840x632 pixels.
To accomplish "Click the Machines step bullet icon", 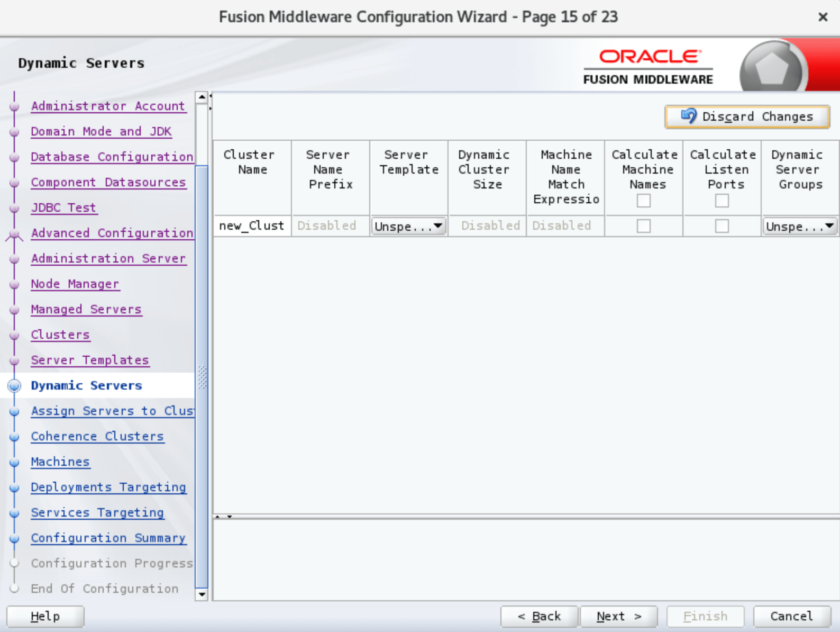I will click(x=15, y=462).
